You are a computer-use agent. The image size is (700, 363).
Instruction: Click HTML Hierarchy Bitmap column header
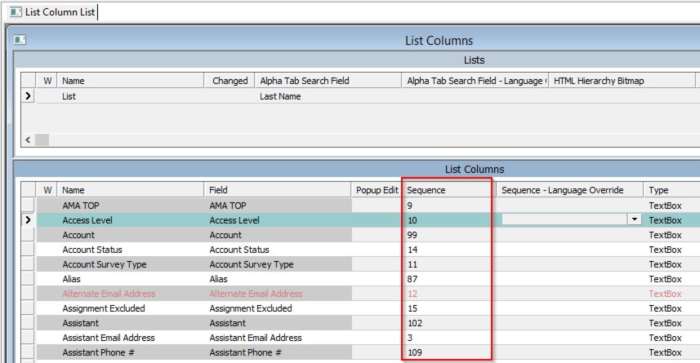pos(621,81)
